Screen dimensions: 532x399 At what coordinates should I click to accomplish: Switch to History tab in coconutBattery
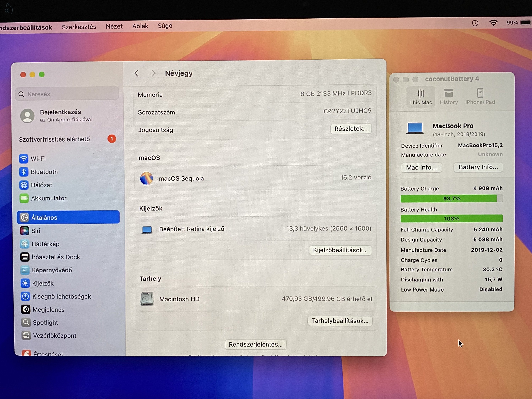click(x=449, y=97)
